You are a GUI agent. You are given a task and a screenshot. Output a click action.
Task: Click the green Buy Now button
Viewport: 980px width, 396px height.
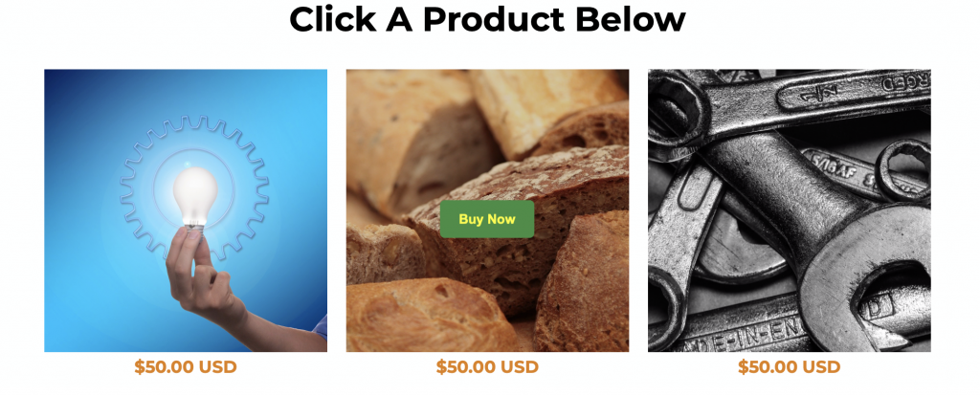click(x=487, y=219)
